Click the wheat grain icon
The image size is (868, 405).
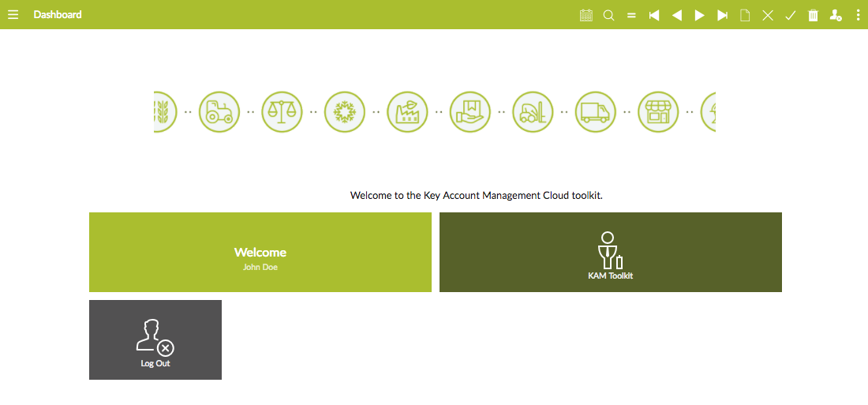[x=165, y=112]
